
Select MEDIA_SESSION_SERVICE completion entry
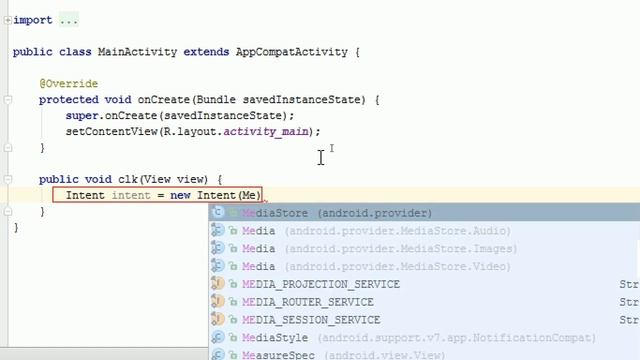click(424, 320)
